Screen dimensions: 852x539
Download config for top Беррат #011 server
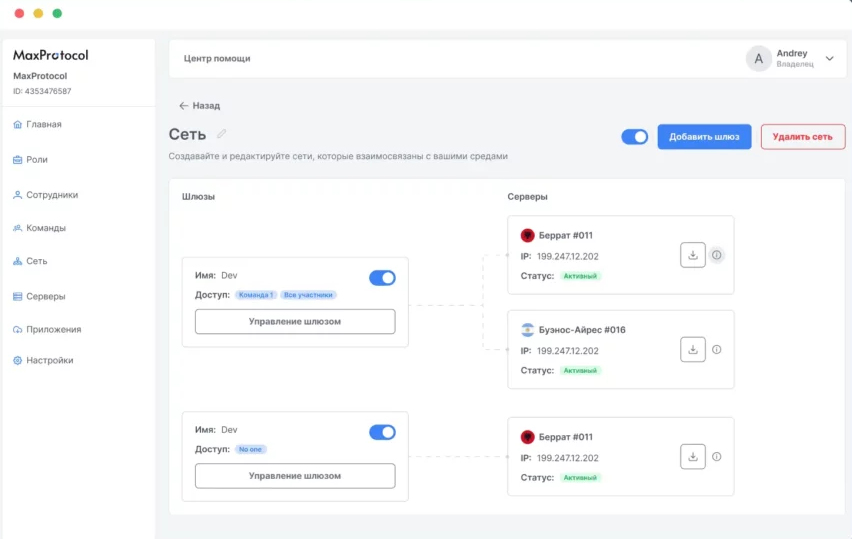pyautogui.click(x=693, y=255)
